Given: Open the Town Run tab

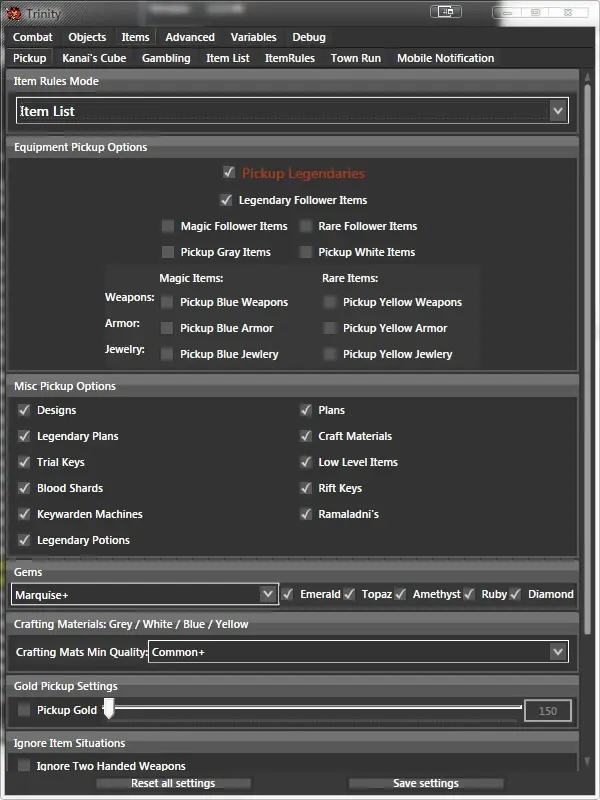Looking at the screenshot, I should tap(355, 58).
